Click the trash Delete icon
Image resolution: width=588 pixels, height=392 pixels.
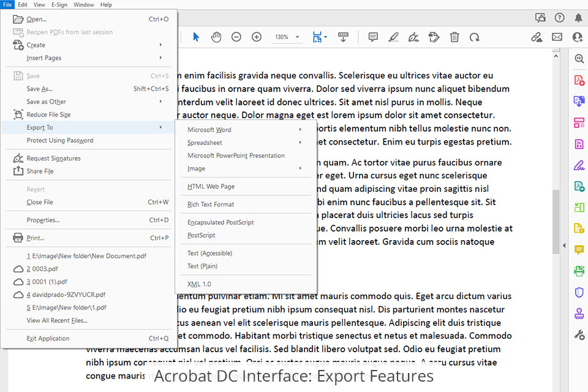[454, 37]
